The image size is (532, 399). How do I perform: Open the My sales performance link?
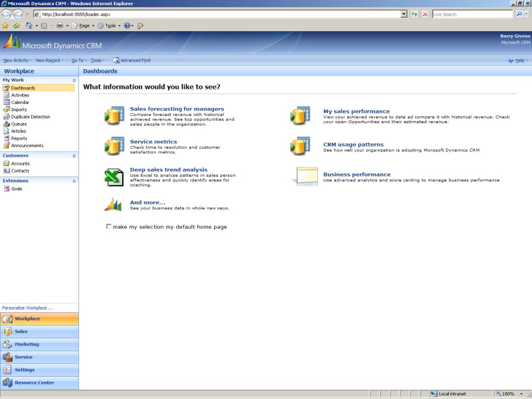356,111
